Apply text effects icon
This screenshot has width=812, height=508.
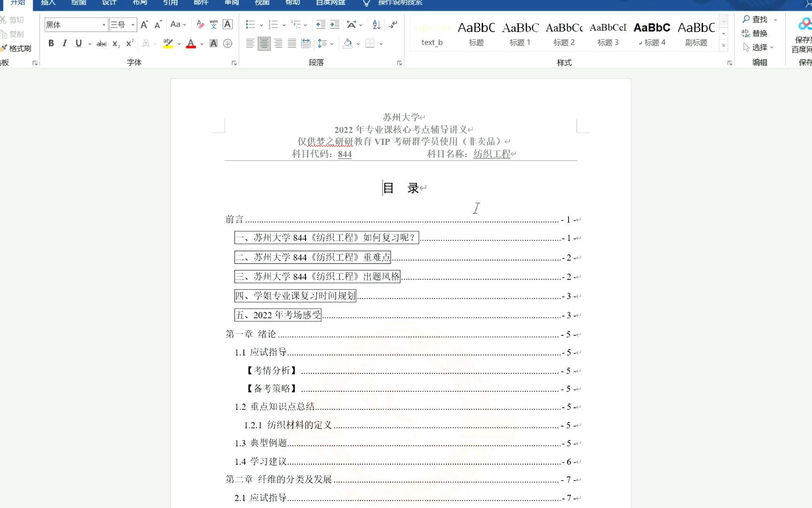(146, 44)
